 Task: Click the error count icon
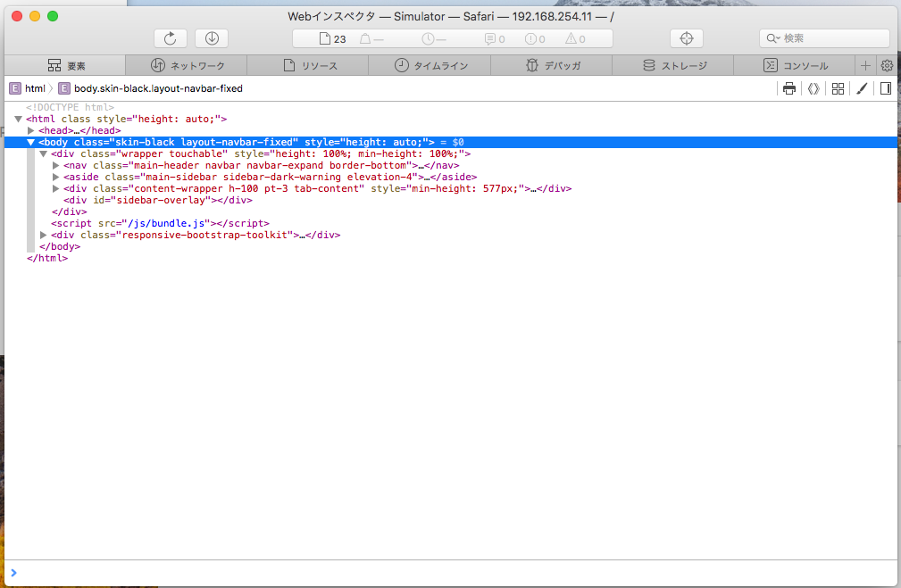coord(530,38)
